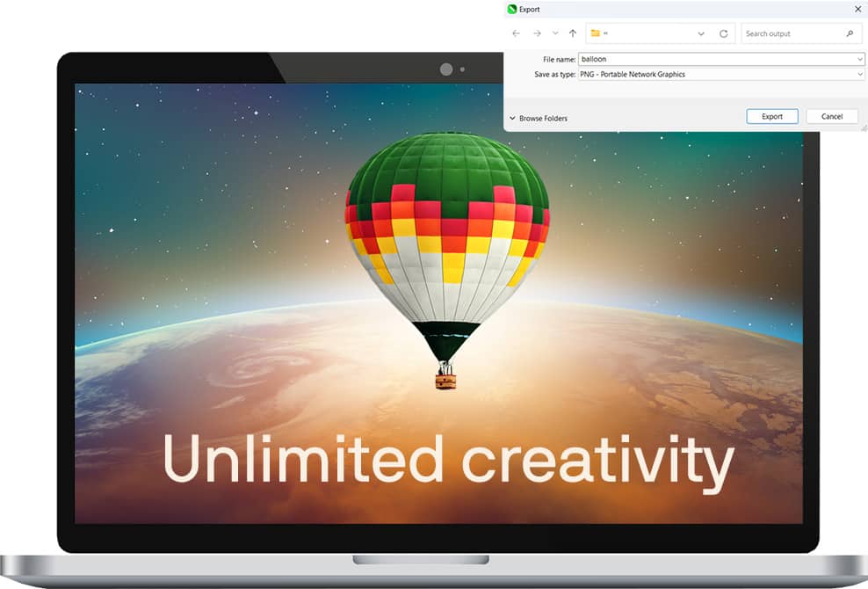The height and width of the screenshot is (589, 868).
Task: Click the back navigation arrow
Action: tap(516, 33)
